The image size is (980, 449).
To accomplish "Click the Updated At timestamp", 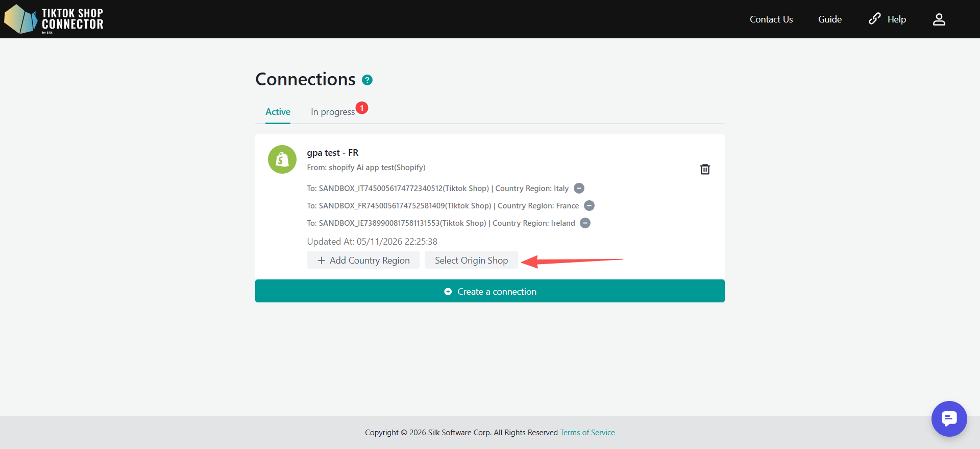I will 372,242.
